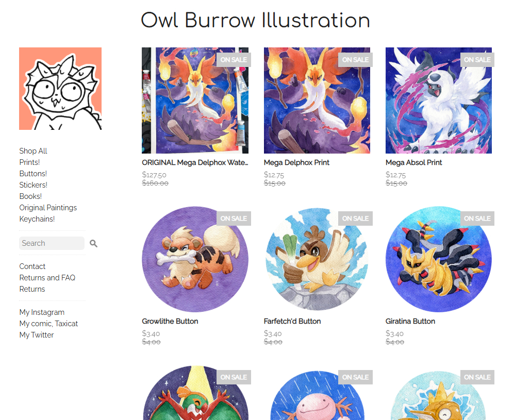
Task: Open the owl logo image
Action: (60, 89)
